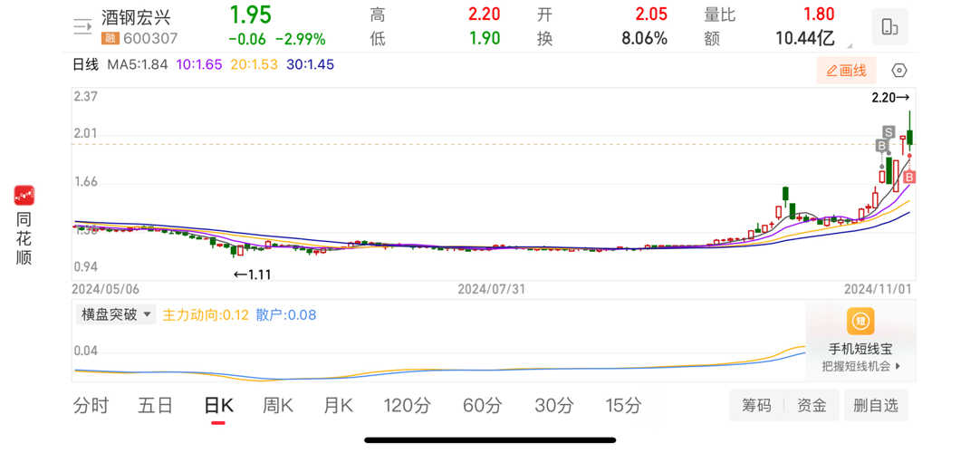Select the 60分 period tab
The width and height of the screenshot is (980, 453).
click(481, 405)
